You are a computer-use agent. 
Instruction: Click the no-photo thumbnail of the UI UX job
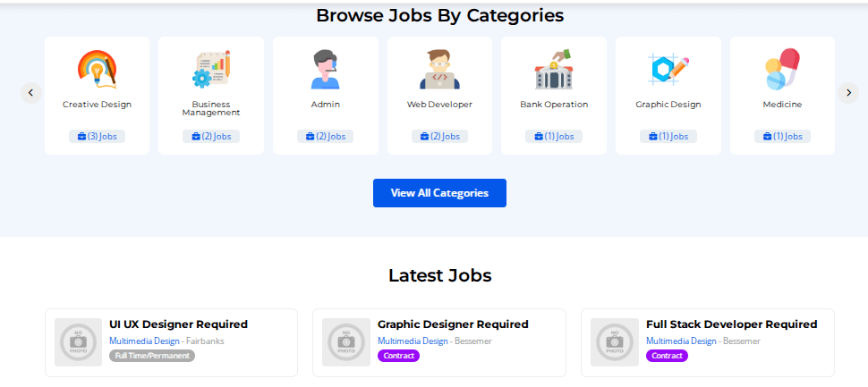click(78, 342)
